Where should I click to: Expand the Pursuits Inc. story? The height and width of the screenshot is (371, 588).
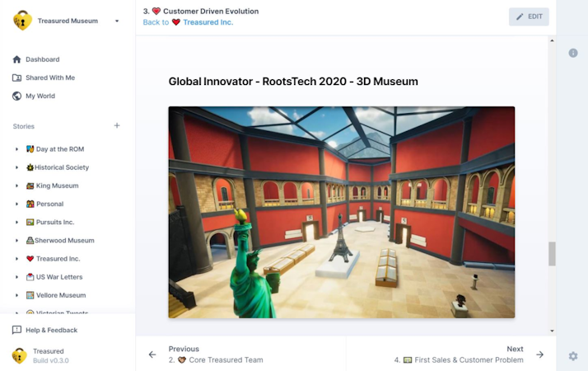point(16,223)
